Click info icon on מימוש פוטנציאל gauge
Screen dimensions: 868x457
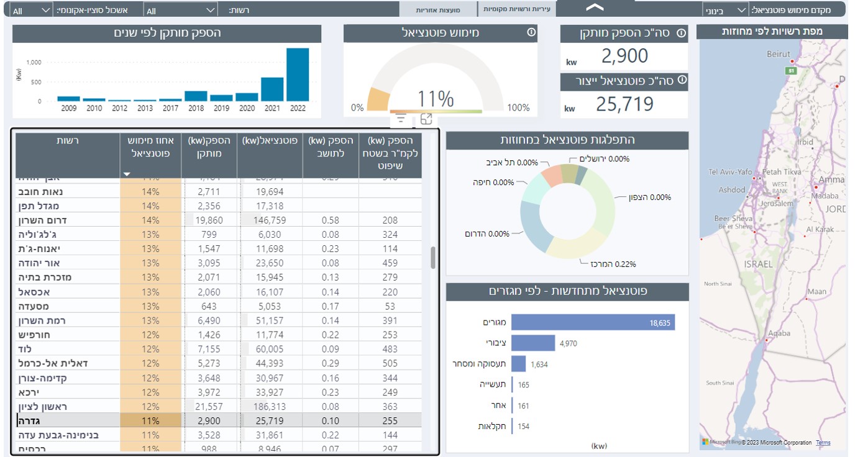click(x=531, y=32)
